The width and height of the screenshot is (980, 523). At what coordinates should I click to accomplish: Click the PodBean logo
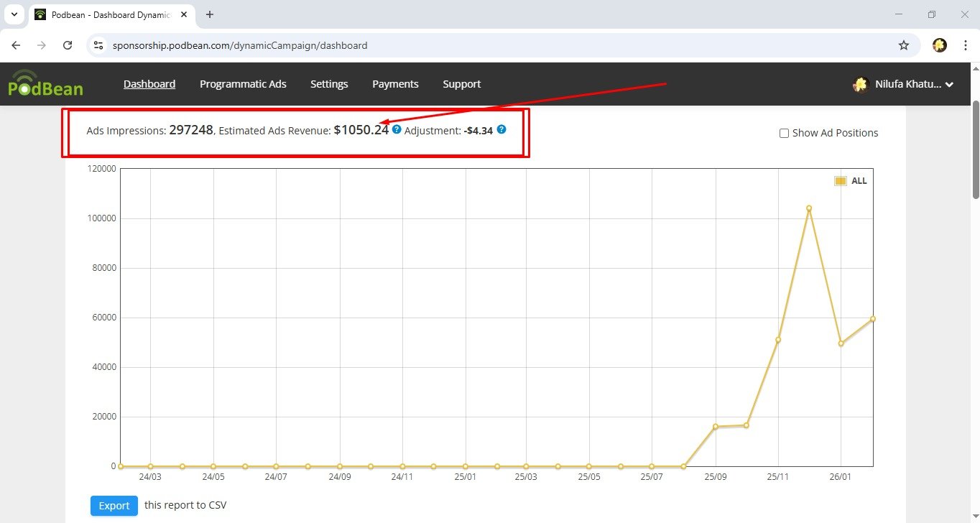pos(45,84)
